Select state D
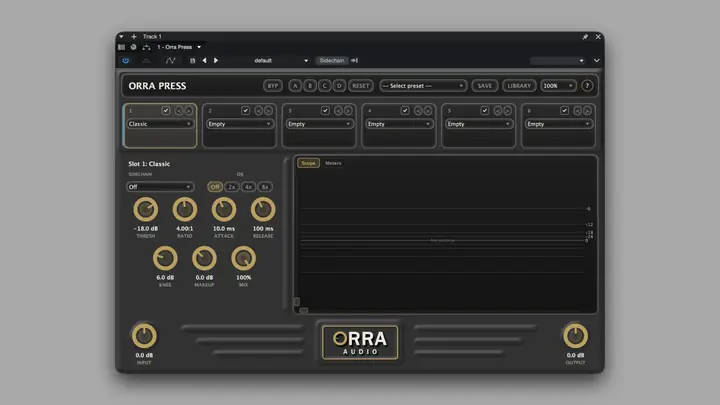This screenshot has width=720, height=405. pos(339,86)
